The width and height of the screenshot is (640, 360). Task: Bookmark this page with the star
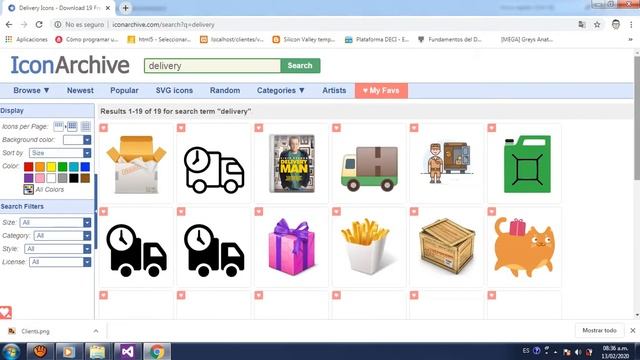click(597, 25)
